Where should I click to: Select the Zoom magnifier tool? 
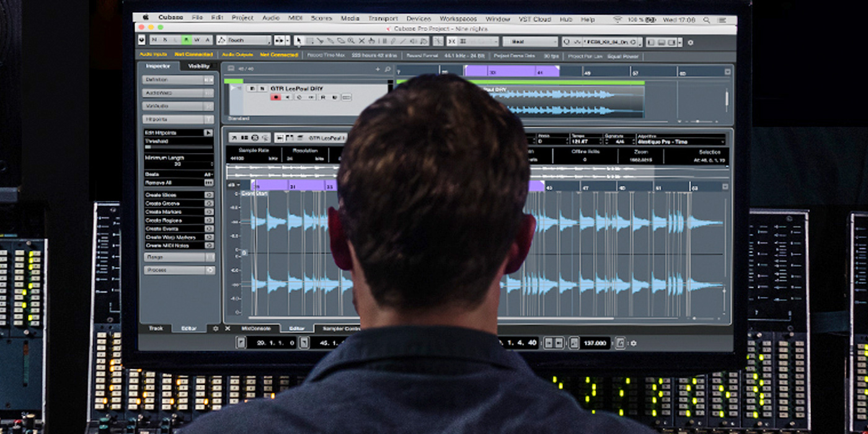pos(352,40)
